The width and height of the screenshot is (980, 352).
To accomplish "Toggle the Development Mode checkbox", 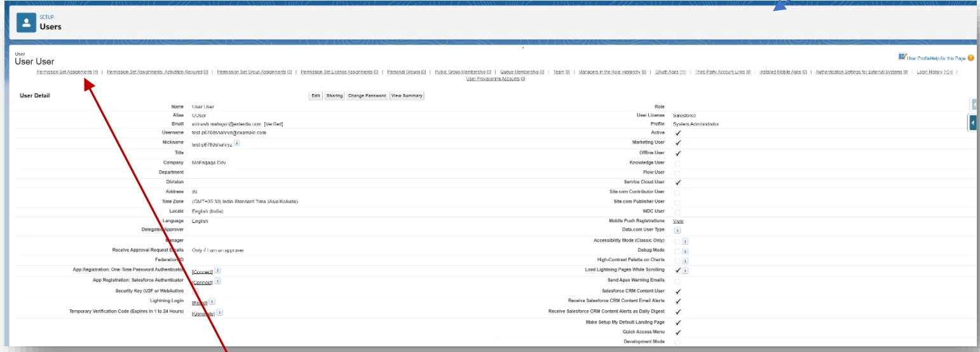I will 677,342.
